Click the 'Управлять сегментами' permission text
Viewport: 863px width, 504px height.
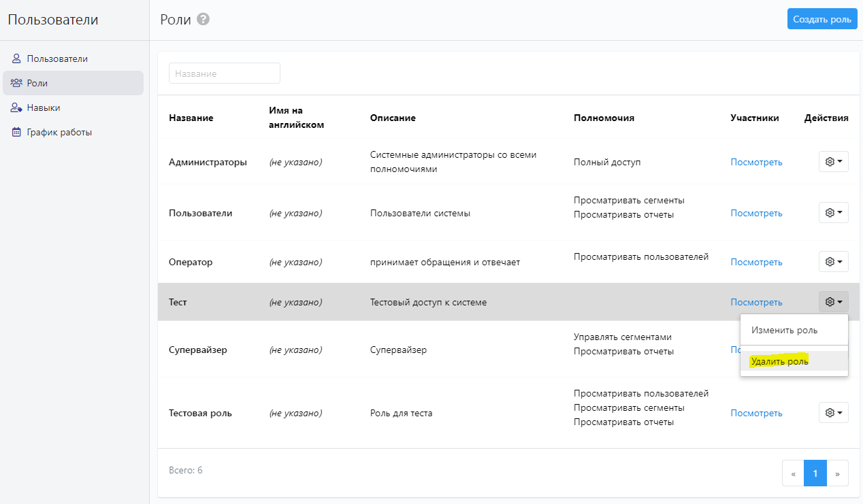pyautogui.click(x=623, y=337)
